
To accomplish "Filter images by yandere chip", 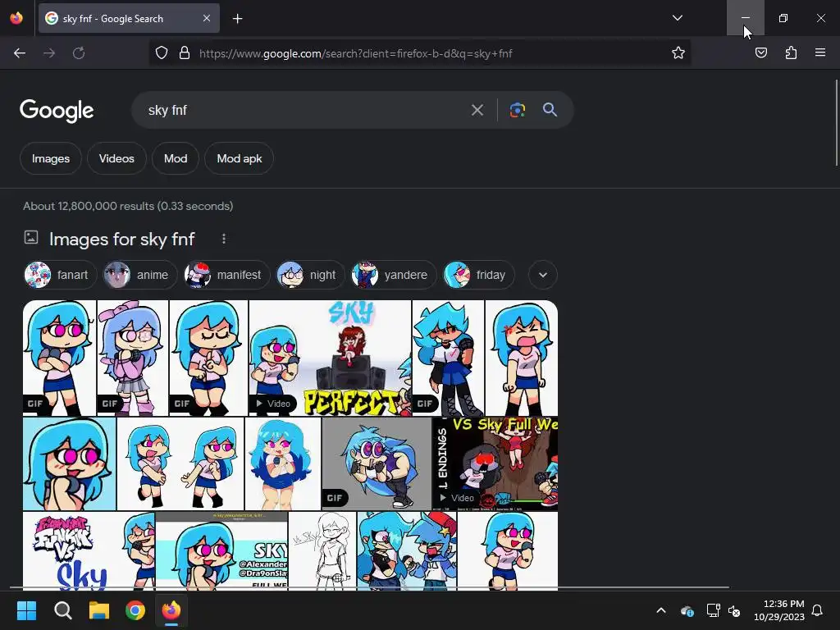I will point(393,275).
